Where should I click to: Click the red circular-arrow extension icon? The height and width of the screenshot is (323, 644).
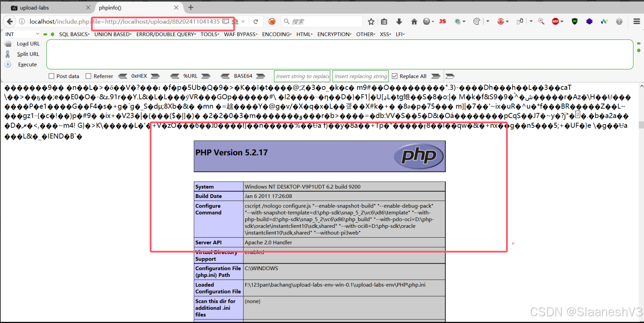(500, 22)
